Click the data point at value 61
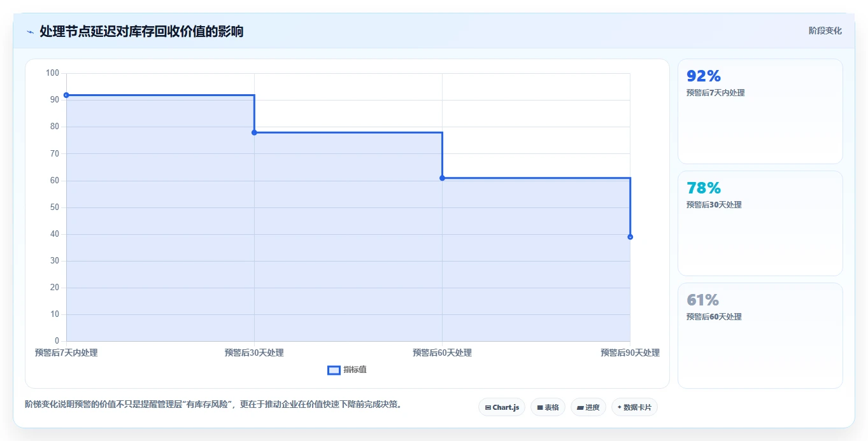The image size is (868, 441). pyautogui.click(x=442, y=178)
